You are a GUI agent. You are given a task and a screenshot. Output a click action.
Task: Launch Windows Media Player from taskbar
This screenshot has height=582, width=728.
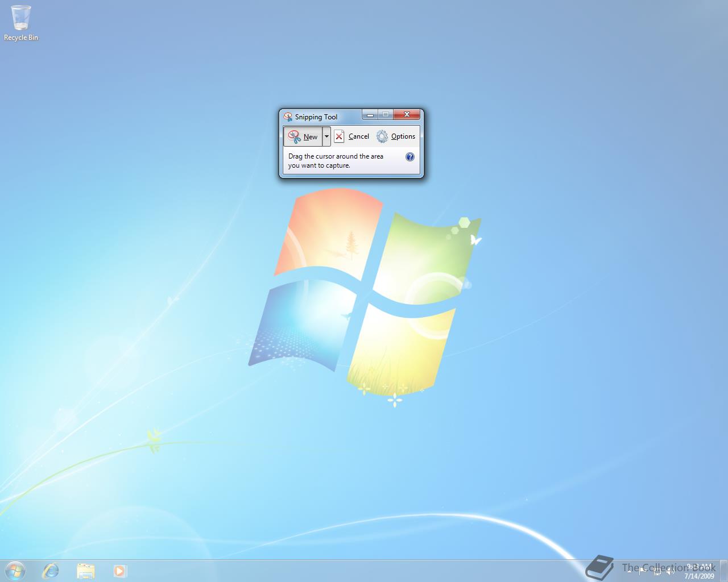click(x=119, y=571)
